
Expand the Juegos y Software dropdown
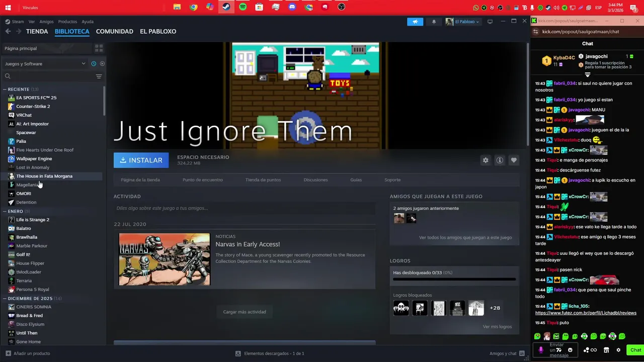[45, 64]
